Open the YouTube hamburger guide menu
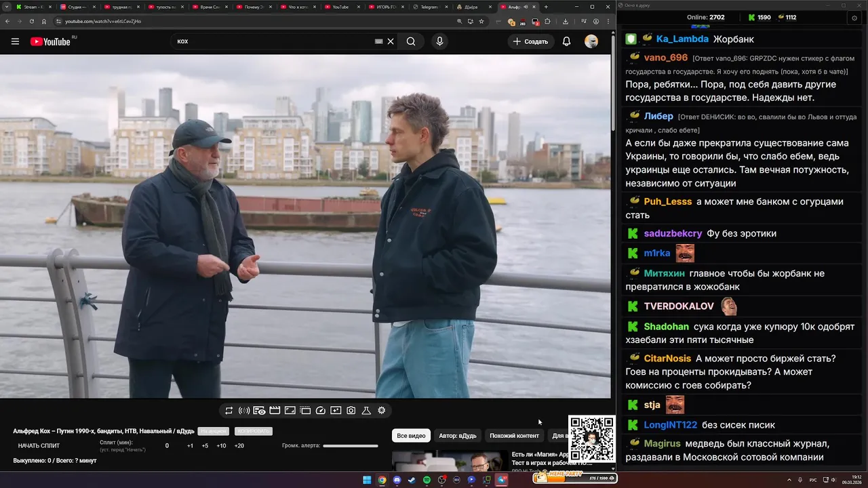The height and width of the screenshot is (488, 868). point(15,41)
